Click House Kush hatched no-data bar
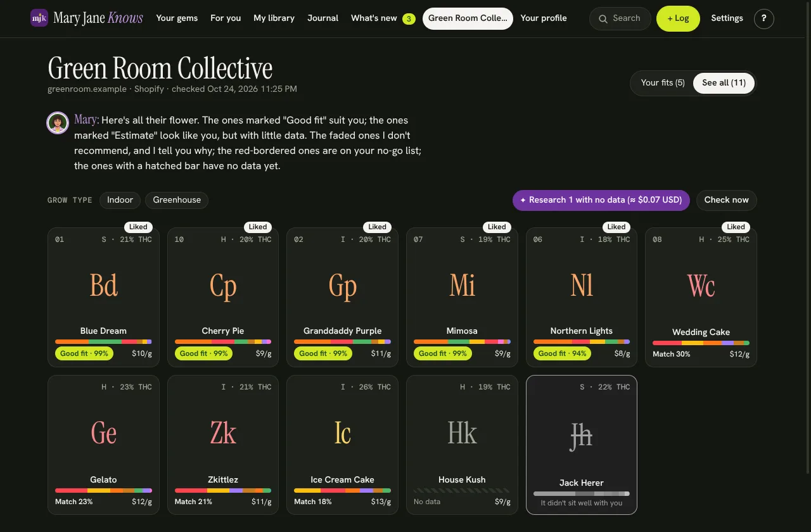The image size is (811, 532). pyautogui.click(x=462, y=490)
